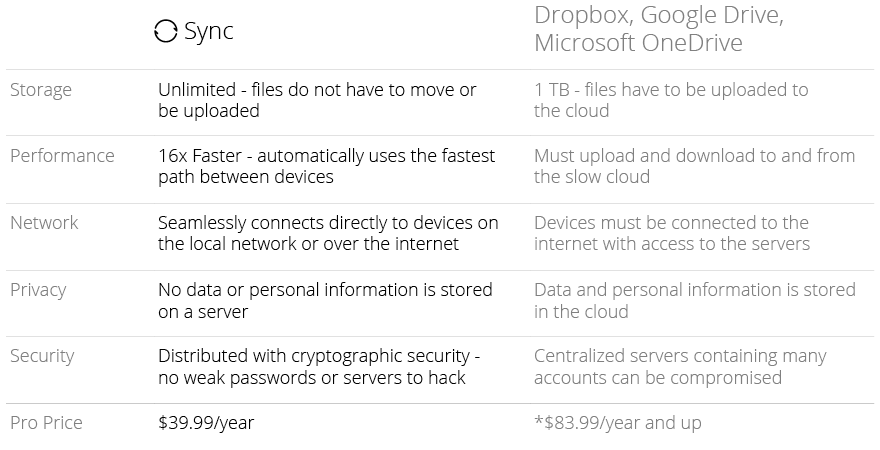Image resolution: width=880 pixels, height=450 pixels.
Task: Click the Must upload and download text
Action: (x=695, y=166)
